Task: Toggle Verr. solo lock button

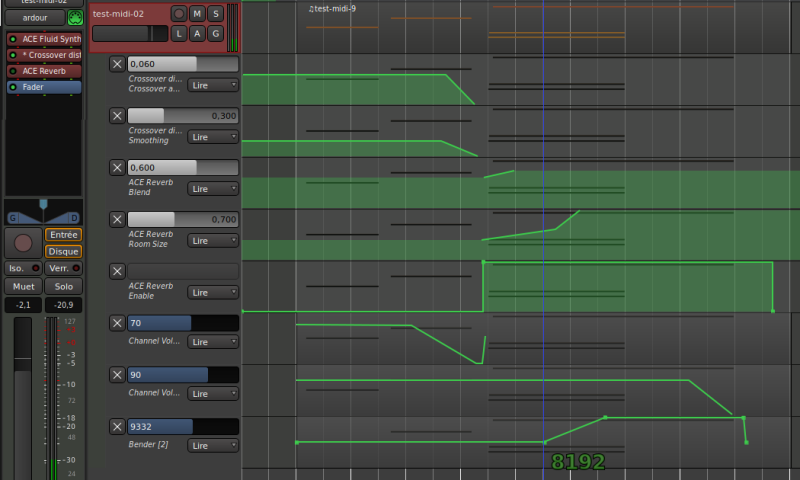Action: click(x=63, y=268)
